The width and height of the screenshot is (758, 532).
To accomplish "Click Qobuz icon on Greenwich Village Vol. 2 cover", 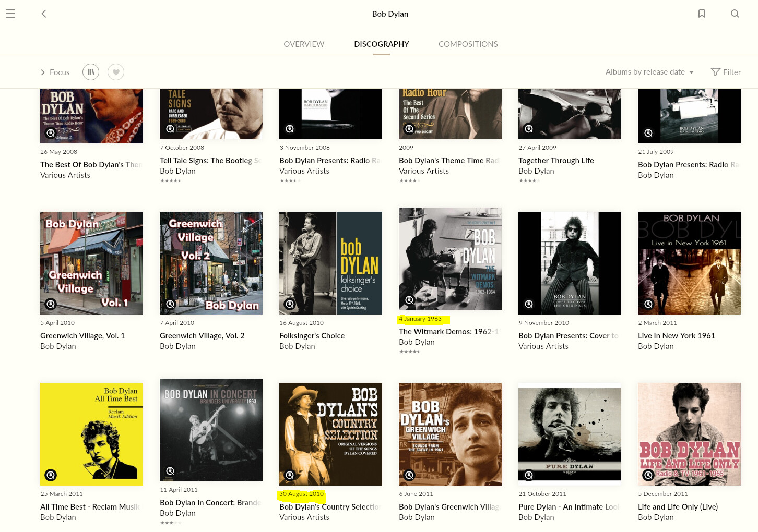I will pyautogui.click(x=170, y=304).
